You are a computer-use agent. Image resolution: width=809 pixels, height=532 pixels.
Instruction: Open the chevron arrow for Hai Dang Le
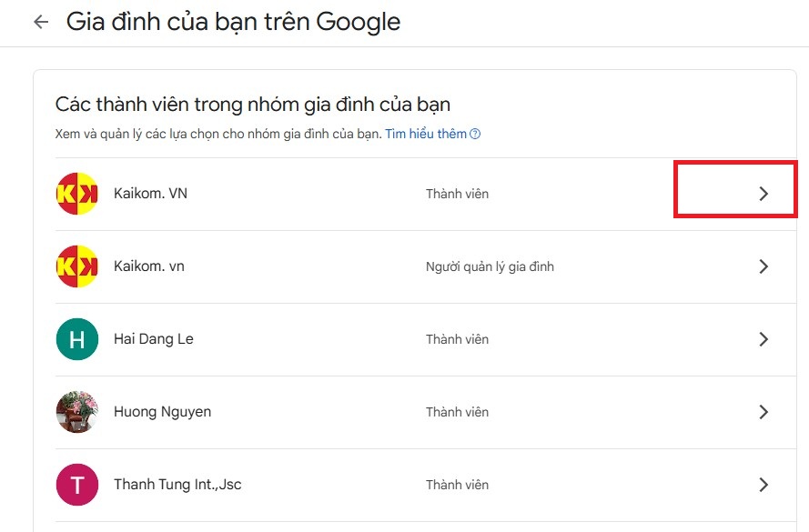click(763, 339)
